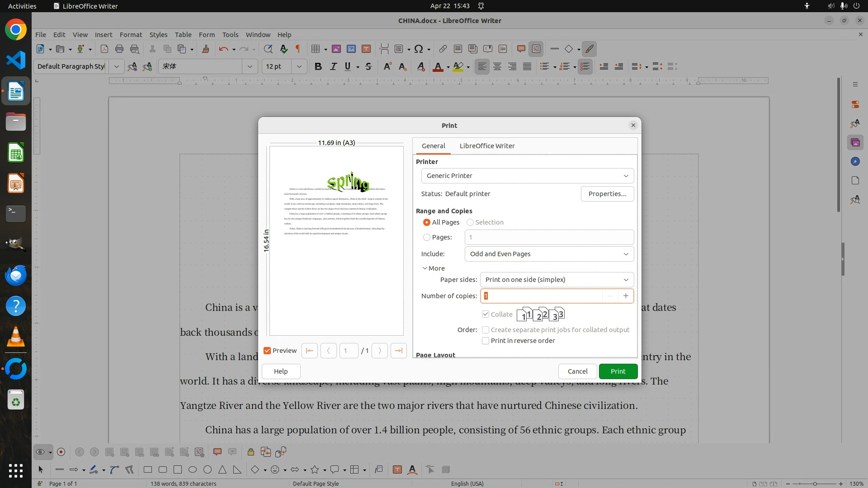
Task: Enable Print in reverse order
Action: click(x=486, y=341)
